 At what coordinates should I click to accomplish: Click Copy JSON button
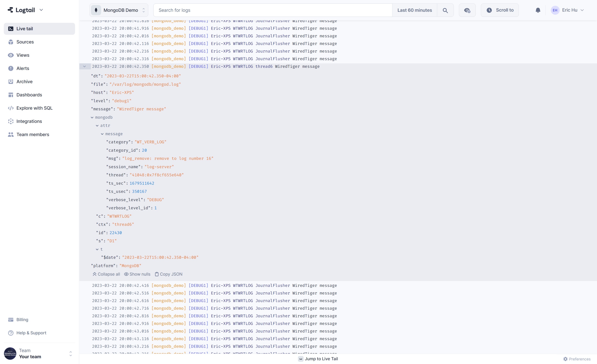168,274
